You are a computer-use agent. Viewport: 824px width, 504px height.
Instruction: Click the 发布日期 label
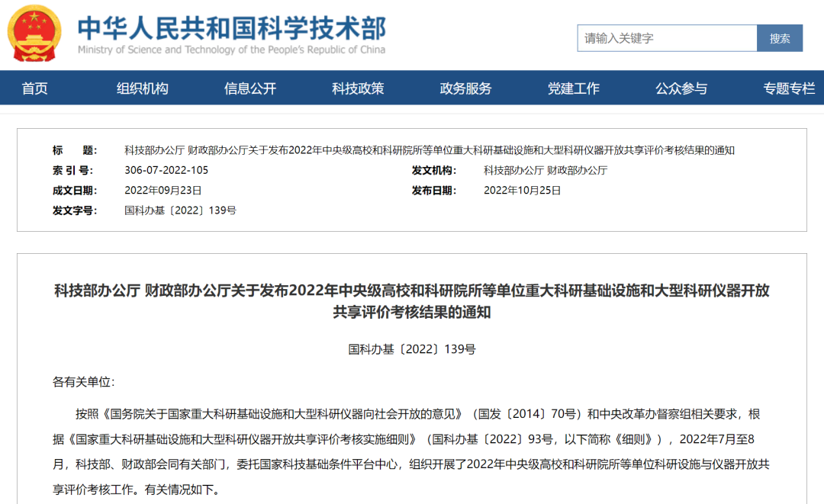434,191
